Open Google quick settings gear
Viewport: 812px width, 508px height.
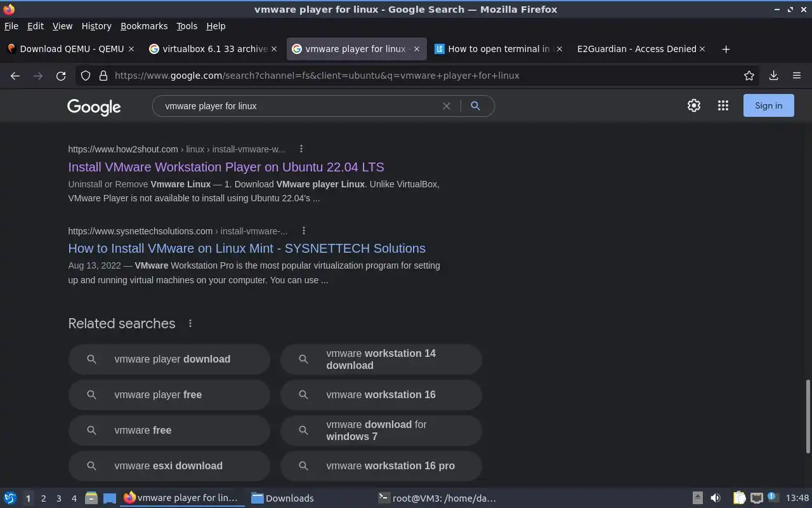[694, 106]
